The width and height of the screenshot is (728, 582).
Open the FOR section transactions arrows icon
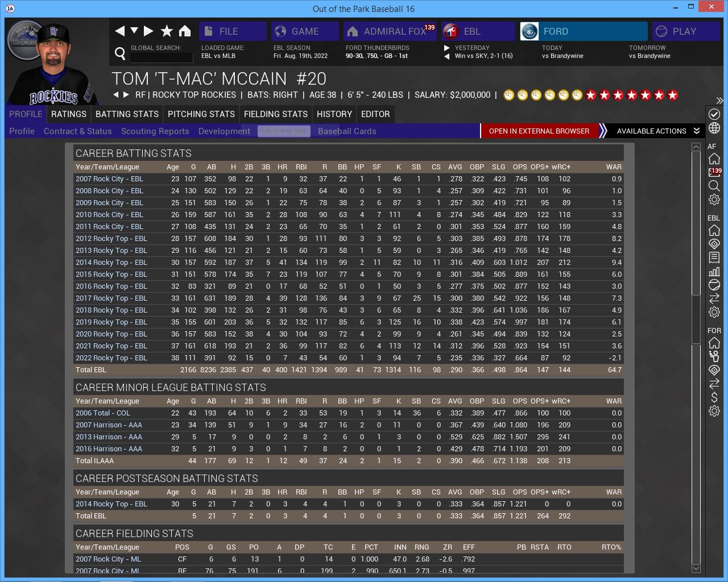click(x=714, y=384)
